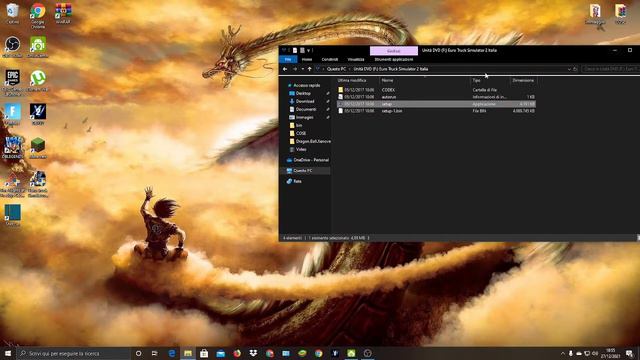Viewport: 640px width, 360px height.
Task: Open quick access toolbar customize dropdown
Action: pyautogui.click(x=309, y=51)
